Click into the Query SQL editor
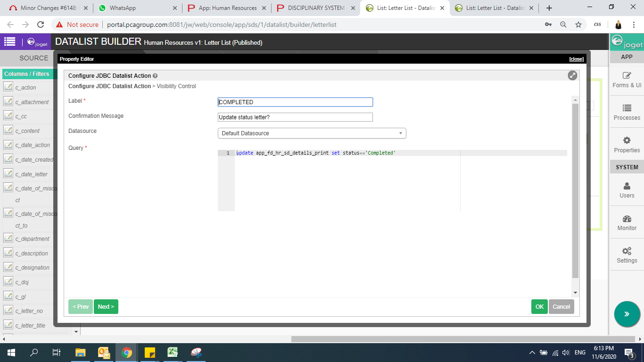644x362 pixels. click(x=392, y=181)
